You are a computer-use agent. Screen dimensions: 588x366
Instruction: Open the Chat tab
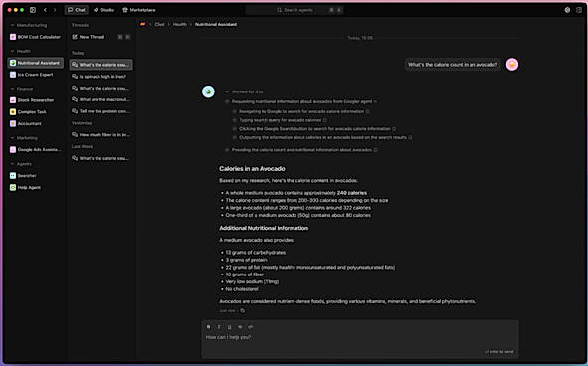click(77, 10)
